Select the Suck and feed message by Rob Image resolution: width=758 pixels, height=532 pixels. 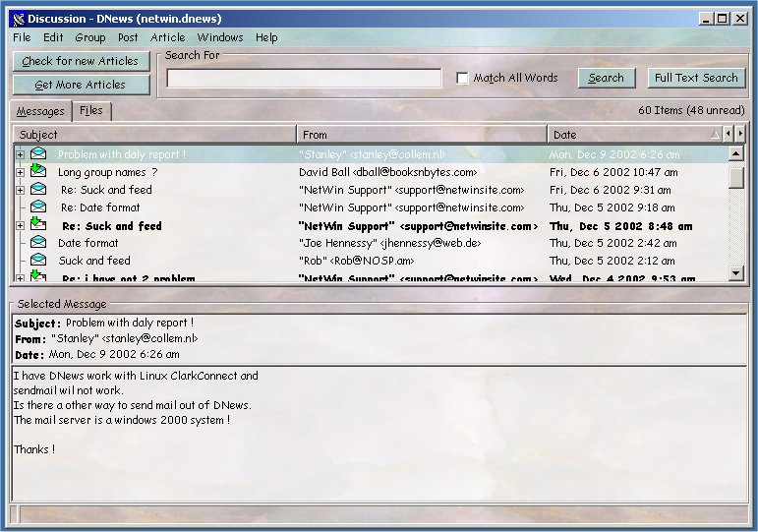point(94,261)
